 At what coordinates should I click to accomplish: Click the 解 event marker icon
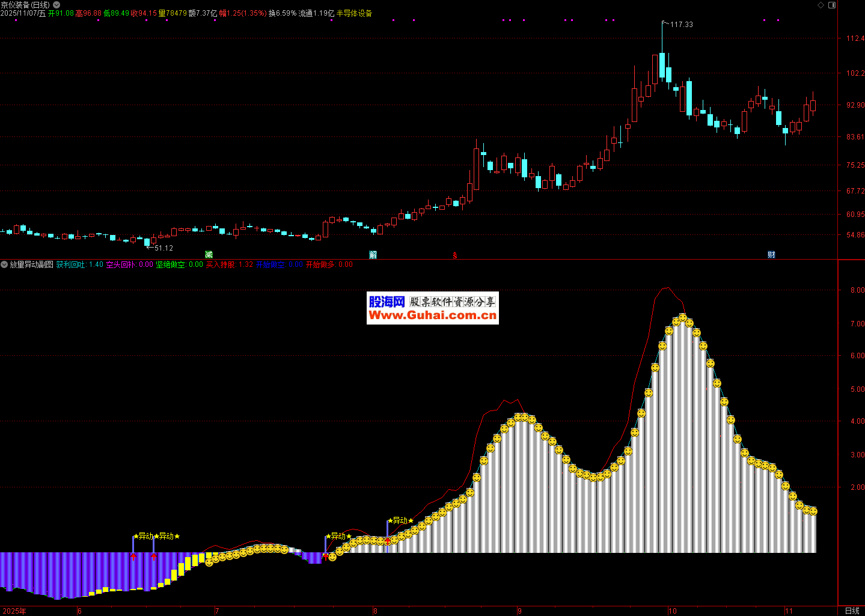[x=373, y=255]
